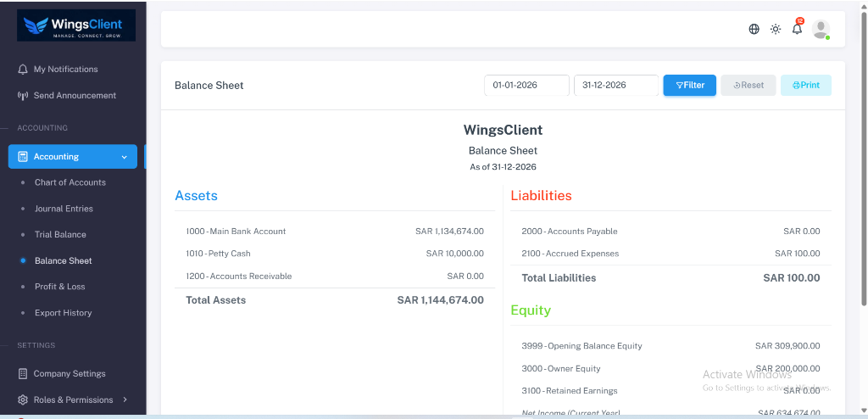Image resolution: width=868 pixels, height=419 pixels.
Task: Click the page vertical scrollbar
Action: (864, 158)
